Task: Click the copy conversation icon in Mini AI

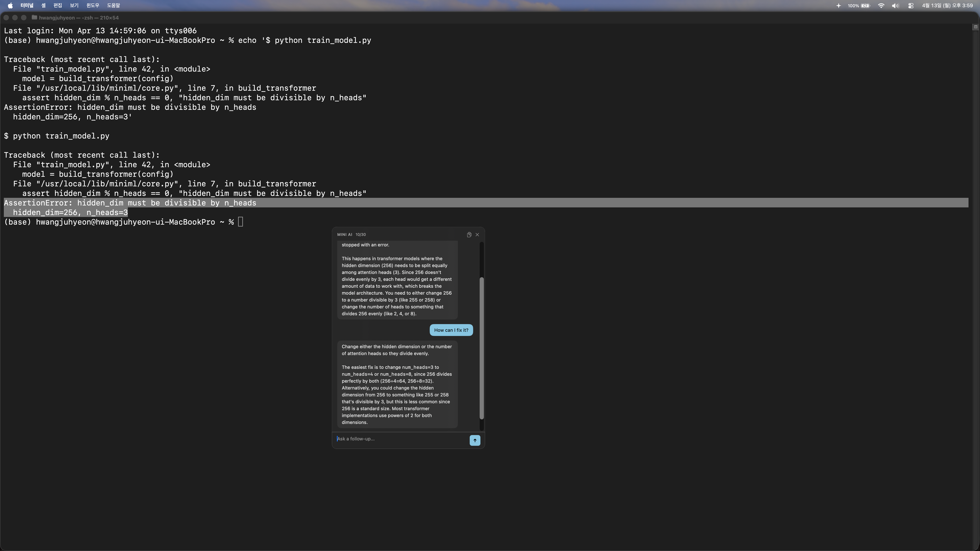Action: 469,235
